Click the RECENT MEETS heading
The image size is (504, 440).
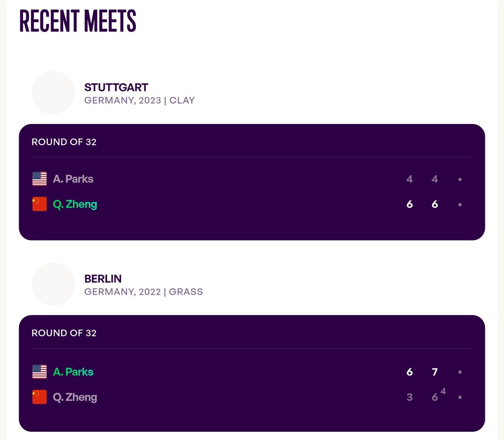pos(78,21)
